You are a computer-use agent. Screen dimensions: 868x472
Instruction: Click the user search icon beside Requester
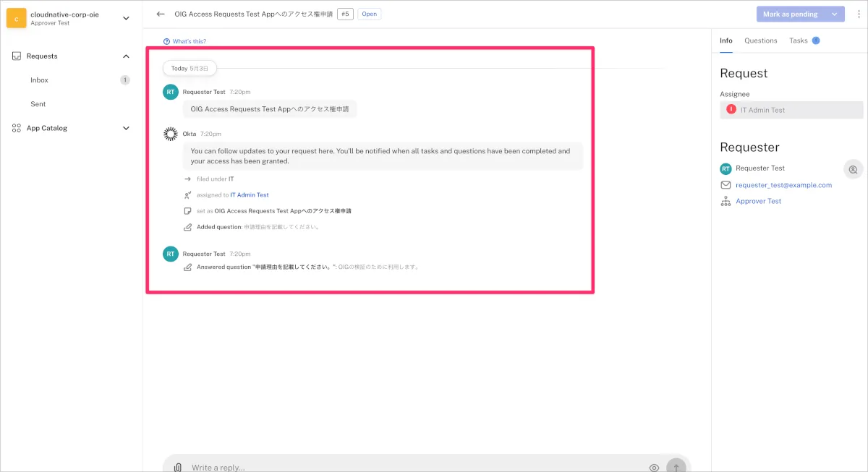[x=853, y=169]
